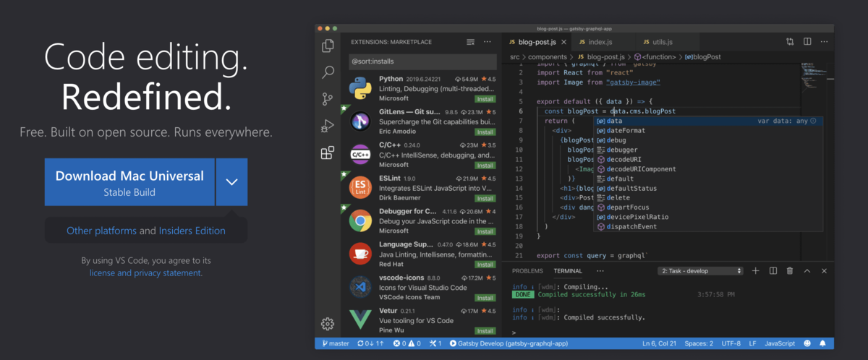
Task: Click the sync changes status bar item
Action: pos(370,343)
